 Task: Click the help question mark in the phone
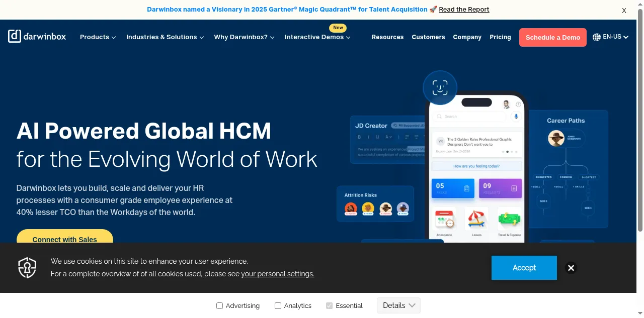(518, 104)
